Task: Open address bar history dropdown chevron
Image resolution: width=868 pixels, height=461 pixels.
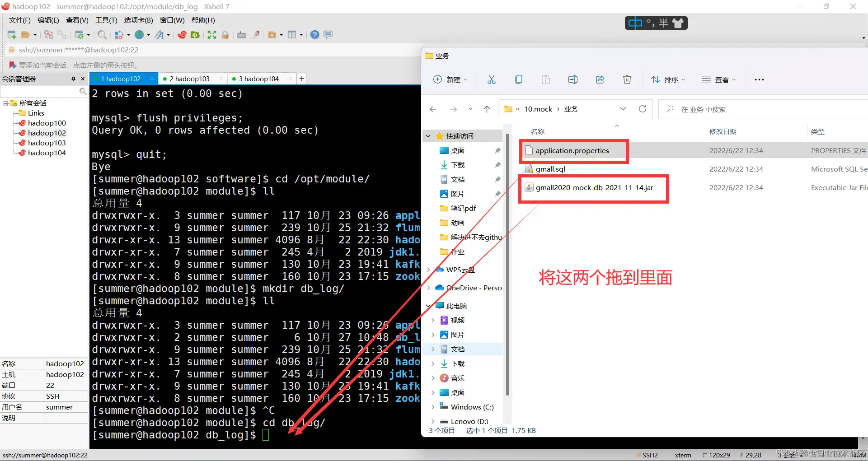Action: click(623, 109)
